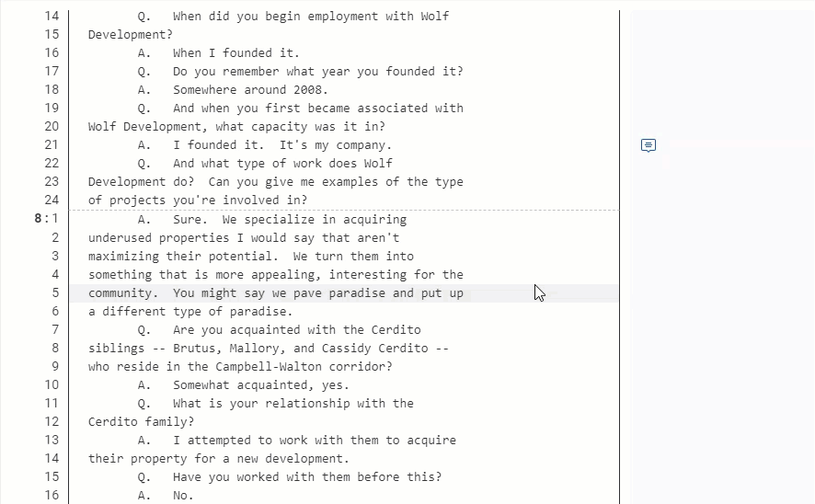Image resolution: width=815 pixels, height=504 pixels.
Task: Click line number 12 in the gutter
Action: pos(51,422)
